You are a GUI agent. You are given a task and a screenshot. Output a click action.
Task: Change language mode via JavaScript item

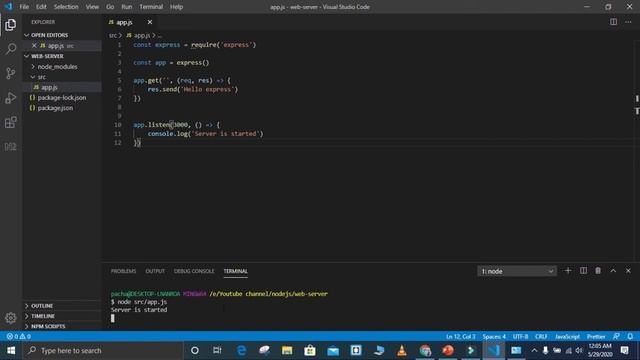[567, 336]
